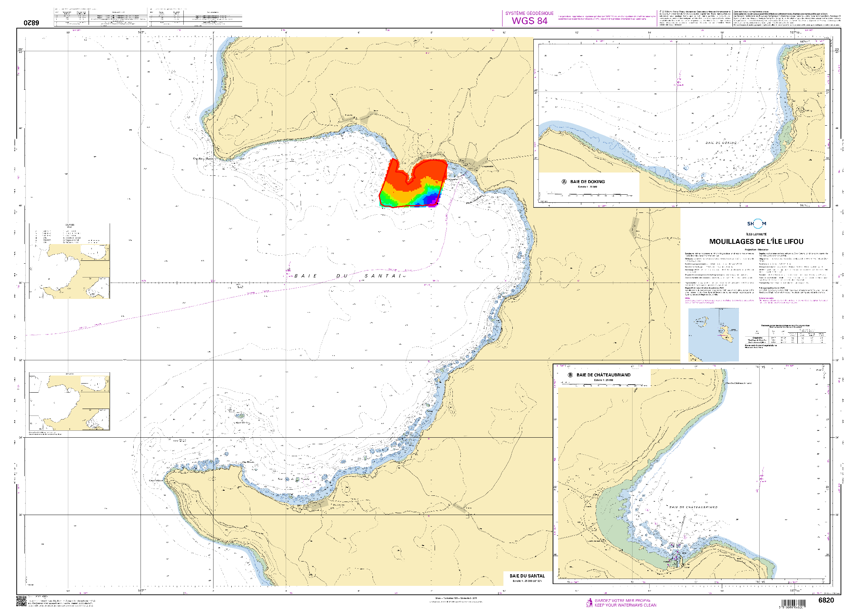Click the WGS 84 geodetic system label
858x616 pixels.
click(x=529, y=21)
